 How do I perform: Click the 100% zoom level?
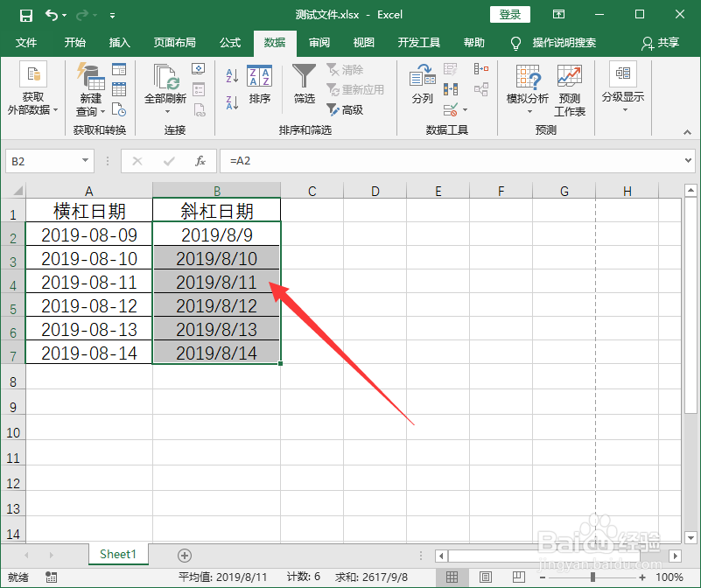pyautogui.click(x=669, y=577)
